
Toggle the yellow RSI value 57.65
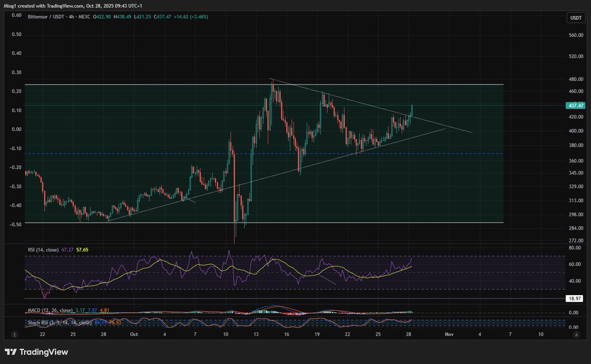click(82, 250)
